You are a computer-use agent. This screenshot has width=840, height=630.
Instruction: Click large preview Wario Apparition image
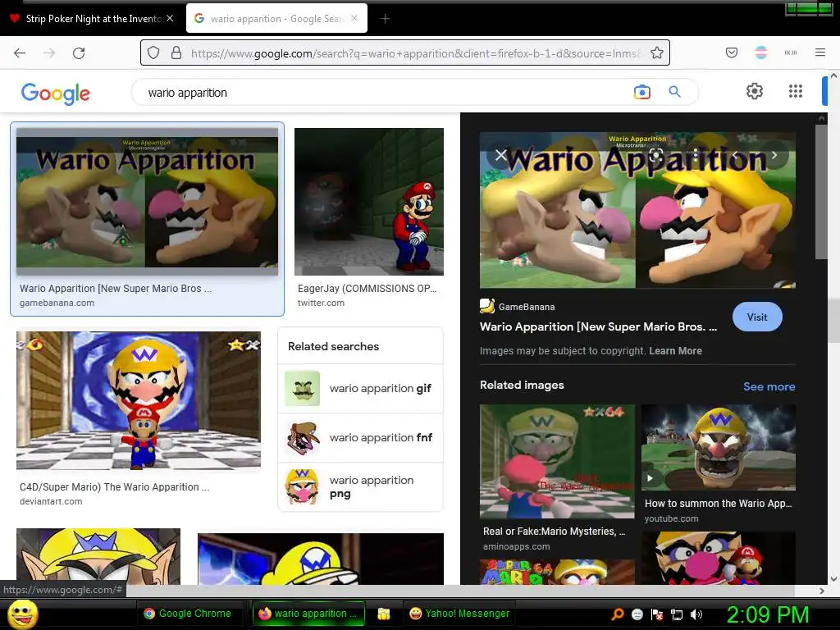(637, 210)
